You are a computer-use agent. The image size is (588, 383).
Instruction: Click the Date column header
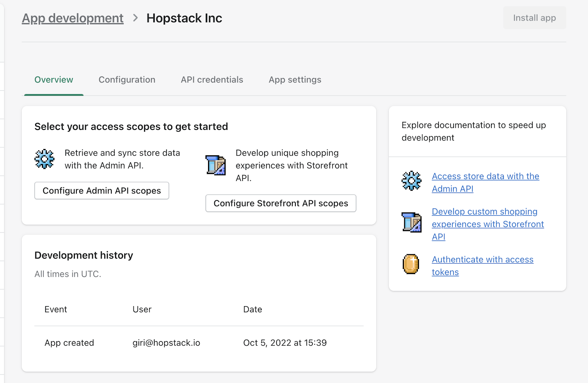coord(252,309)
